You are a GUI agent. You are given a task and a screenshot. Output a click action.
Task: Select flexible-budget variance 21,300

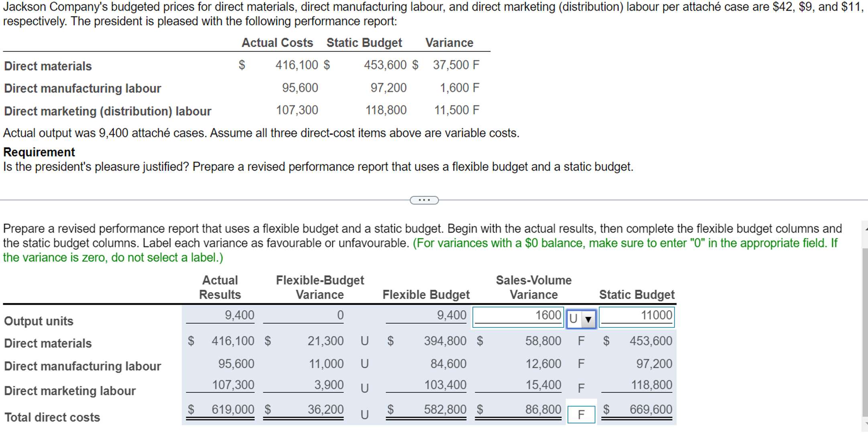[325, 341]
